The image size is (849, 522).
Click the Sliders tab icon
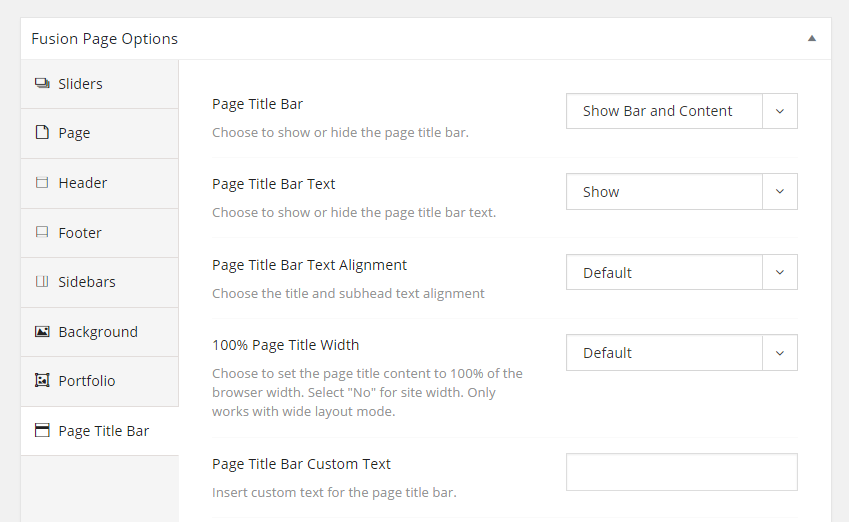click(42, 83)
